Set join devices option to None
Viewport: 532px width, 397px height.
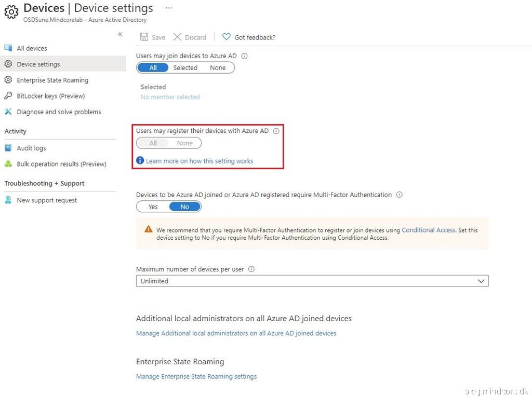218,68
